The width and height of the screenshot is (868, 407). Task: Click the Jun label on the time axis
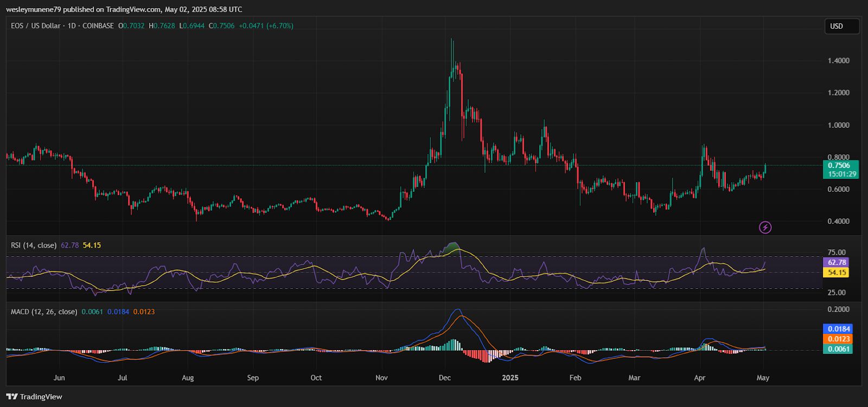coord(59,378)
